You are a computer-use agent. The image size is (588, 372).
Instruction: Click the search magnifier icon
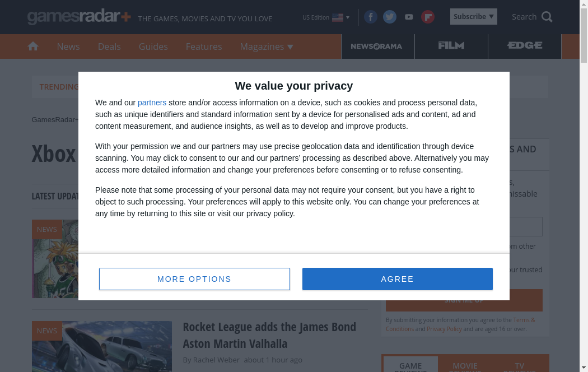[x=547, y=17]
